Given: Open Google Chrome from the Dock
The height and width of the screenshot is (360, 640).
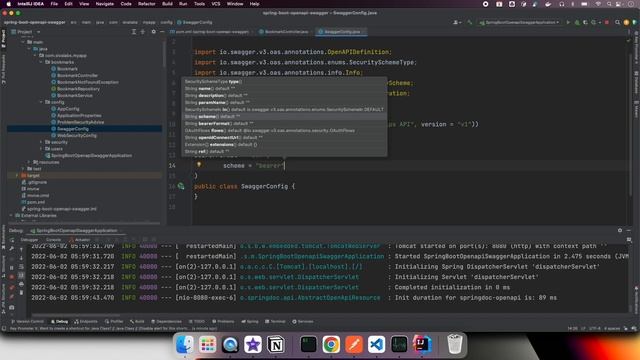Looking at the screenshot, I should [331, 344].
